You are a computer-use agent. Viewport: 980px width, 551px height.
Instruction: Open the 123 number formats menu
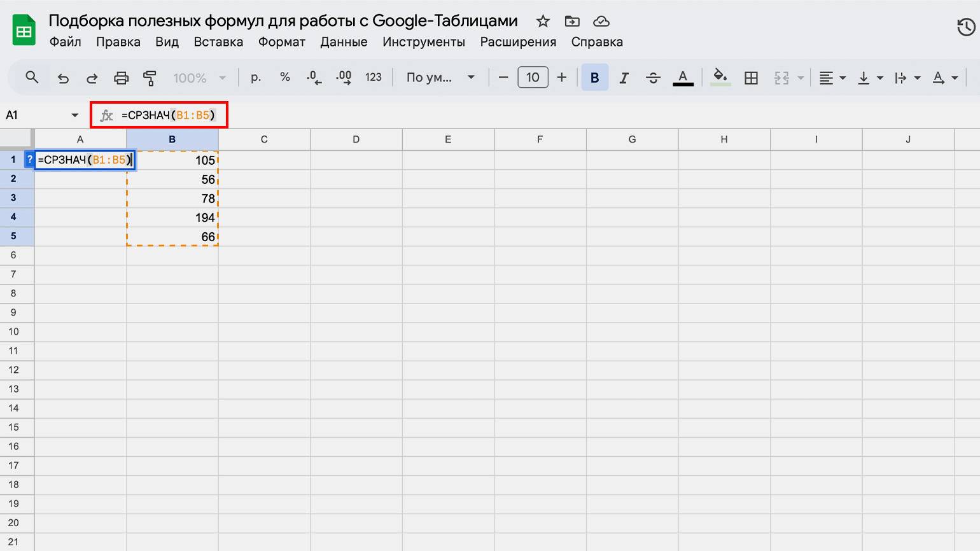[x=374, y=78]
